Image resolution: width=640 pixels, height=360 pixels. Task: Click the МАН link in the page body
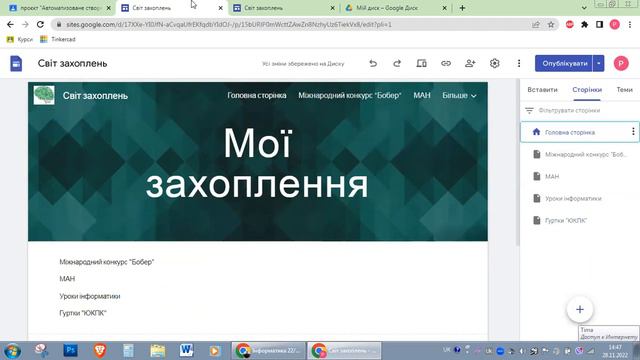(x=67, y=279)
